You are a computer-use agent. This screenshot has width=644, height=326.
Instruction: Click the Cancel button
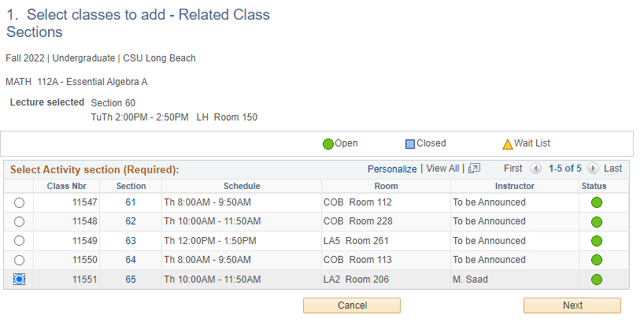(352, 306)
